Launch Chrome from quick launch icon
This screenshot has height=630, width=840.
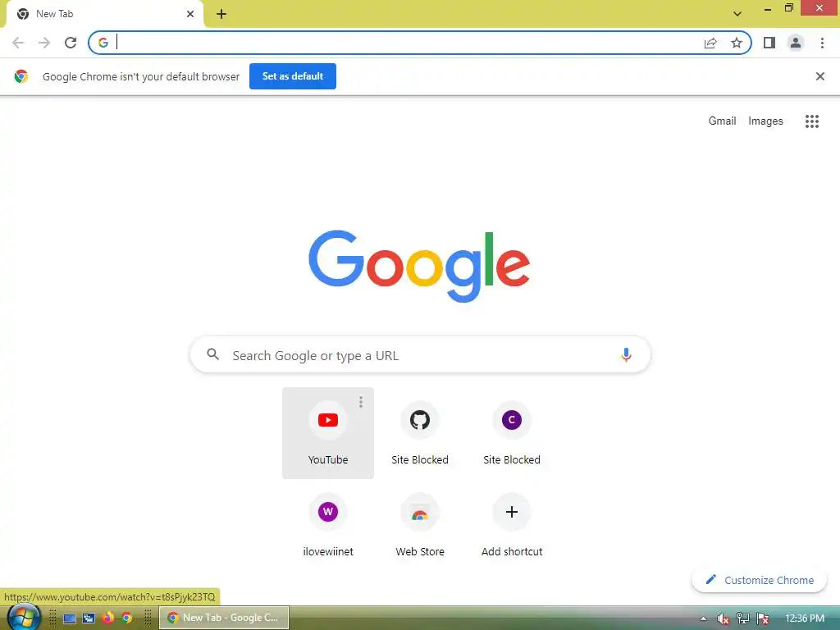[x=127, y=619]
